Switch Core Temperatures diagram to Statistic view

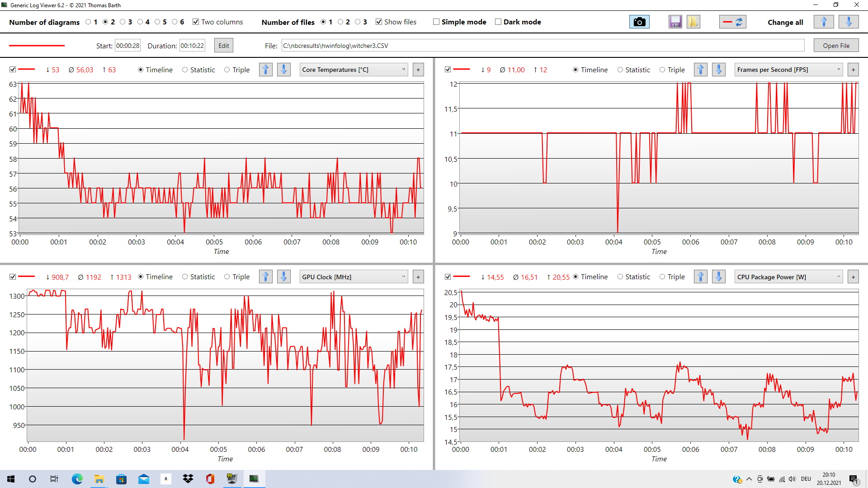click(185, 70)
